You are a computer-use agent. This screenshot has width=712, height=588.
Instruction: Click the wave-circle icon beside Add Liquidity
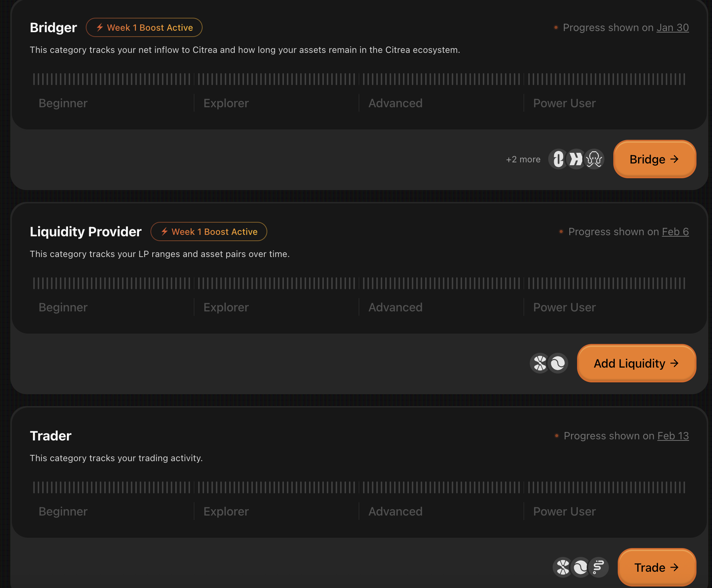558,363
